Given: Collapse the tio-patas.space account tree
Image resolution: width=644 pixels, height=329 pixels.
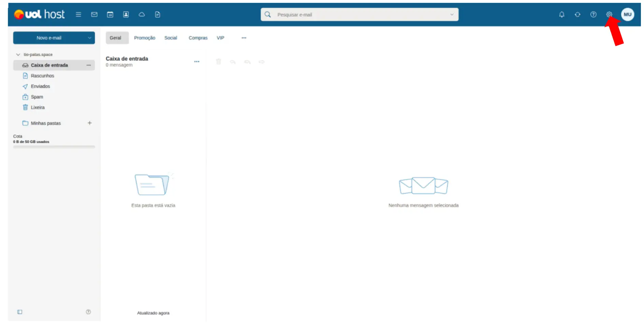Looking at the screenshot, I should pos(18,55).
